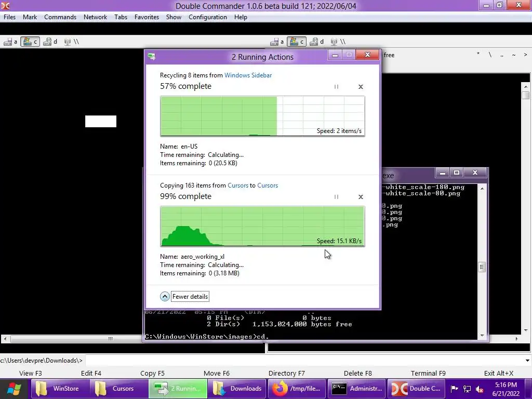Select drive d in left panel
The image size is (532, 399).
[50, 42]
